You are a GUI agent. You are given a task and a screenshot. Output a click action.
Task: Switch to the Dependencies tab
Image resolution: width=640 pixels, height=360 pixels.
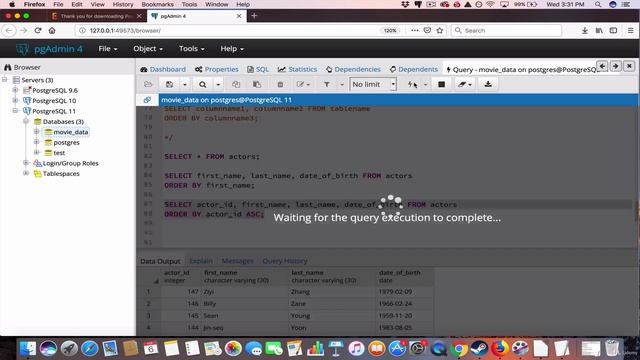point(353,69)
